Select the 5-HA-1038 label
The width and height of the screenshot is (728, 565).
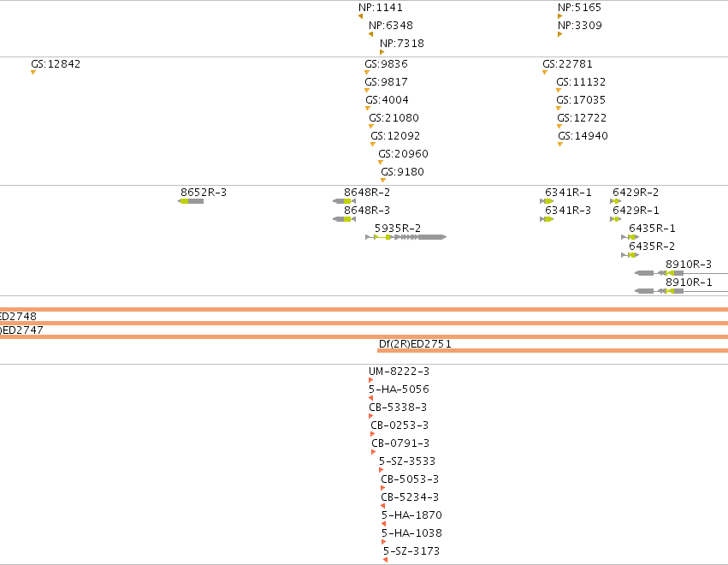tap(411, 533)
